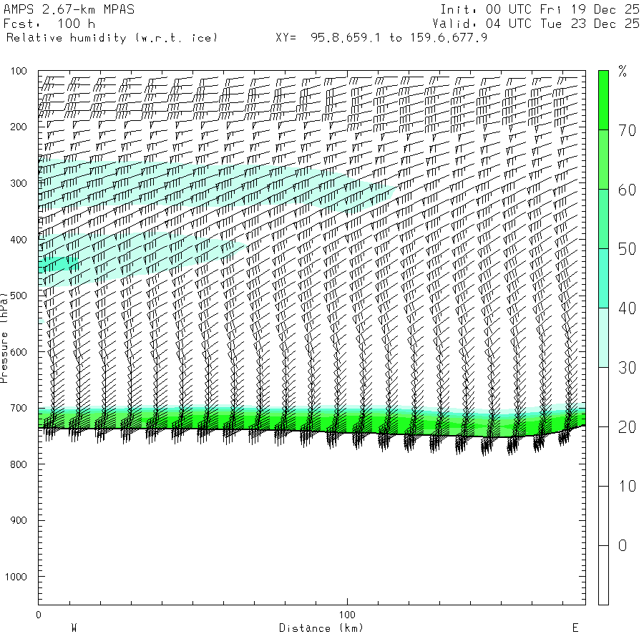Click the 'AMPS 2.67-km MPAS' title text
The height and width of the screenshot is (644, 644).
[69, 9]
